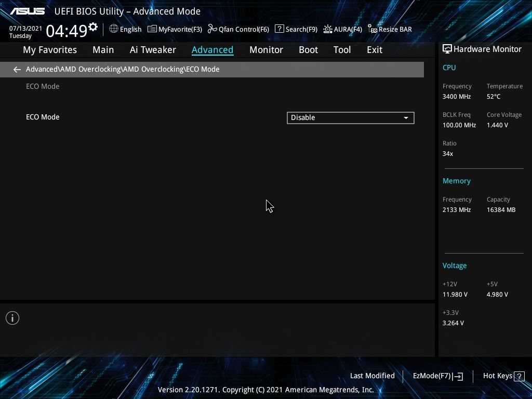Click +12V reading 11.980 V
The image size is (532, 399).
tap(455, 295)
